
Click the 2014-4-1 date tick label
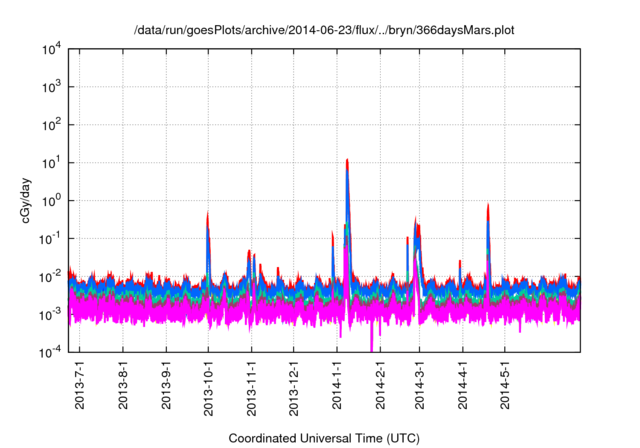(x=461, y=386)
